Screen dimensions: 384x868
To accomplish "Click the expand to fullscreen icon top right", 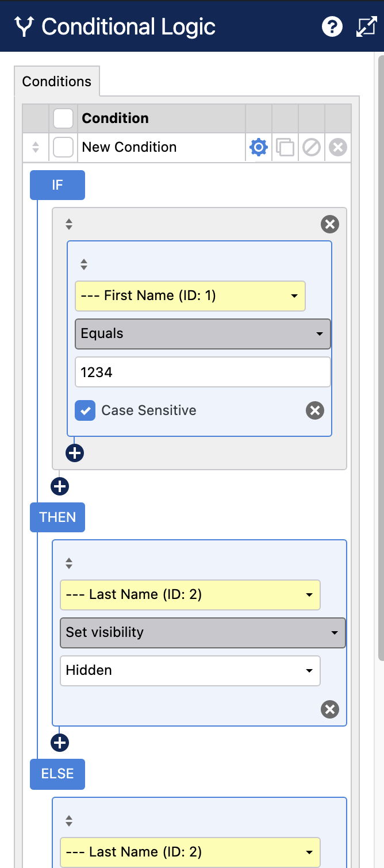I will (366, 26).
